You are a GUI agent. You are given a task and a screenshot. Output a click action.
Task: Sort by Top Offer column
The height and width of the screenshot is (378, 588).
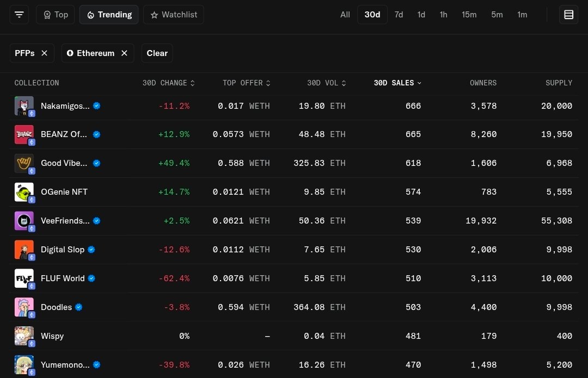(x=246, y=83)
